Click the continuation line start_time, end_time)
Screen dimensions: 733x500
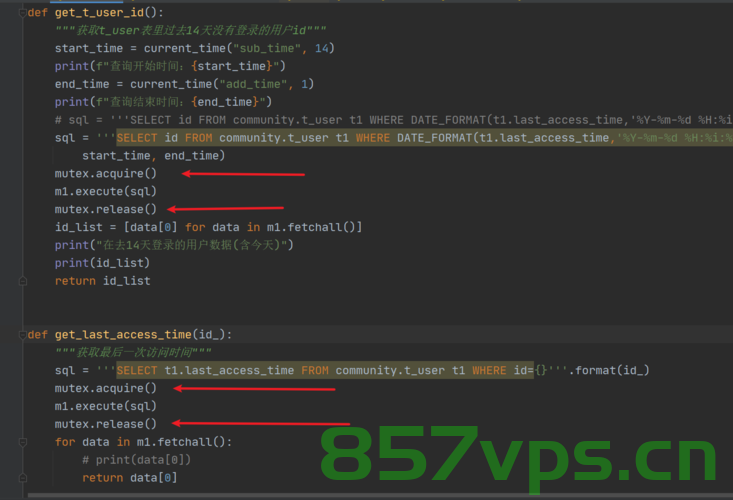[x=153, y=156]
